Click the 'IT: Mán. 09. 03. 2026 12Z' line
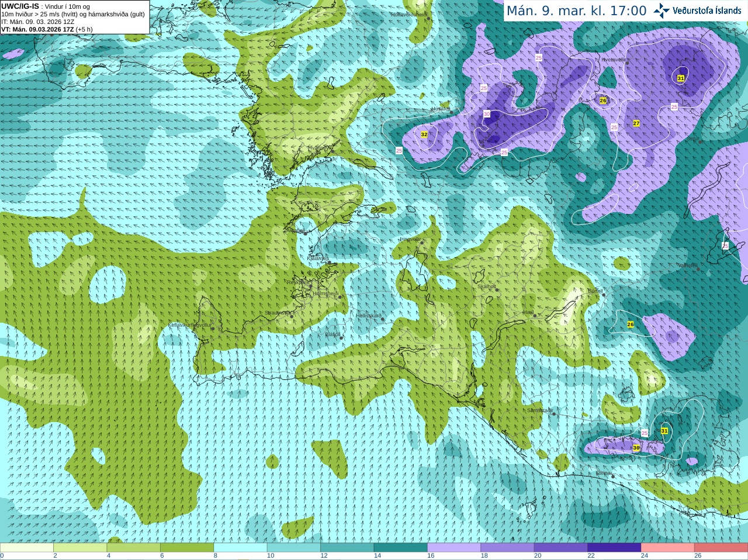This screenshot has width=748, height=560. pyautogui.click(x=38, y=22)
